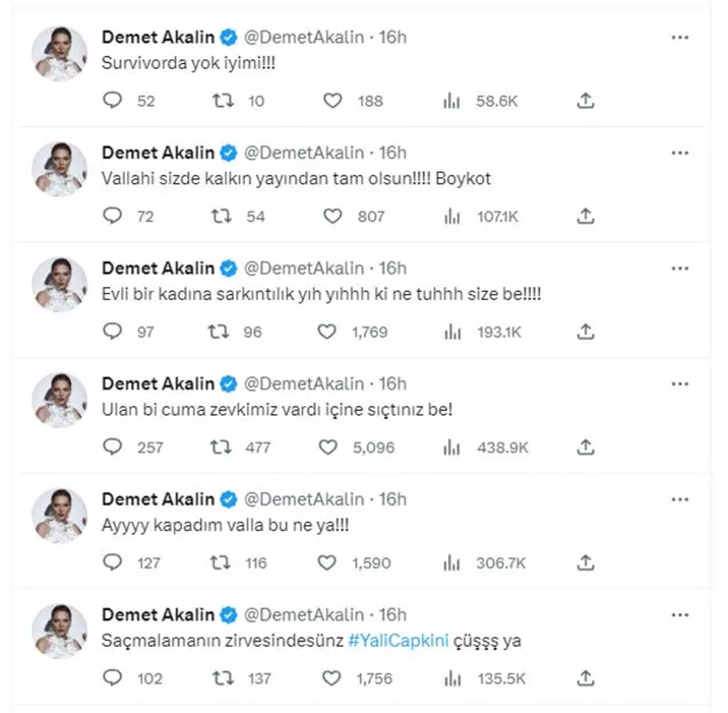Reply to the 'Survivorda yok iyimi!!!' tweet
The image size is (728, 713).
pyautogui.click(x=112, y=100)
